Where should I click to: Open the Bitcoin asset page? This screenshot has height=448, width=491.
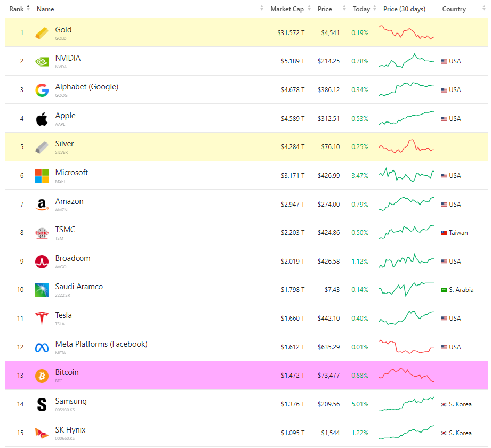click(67, 372)
